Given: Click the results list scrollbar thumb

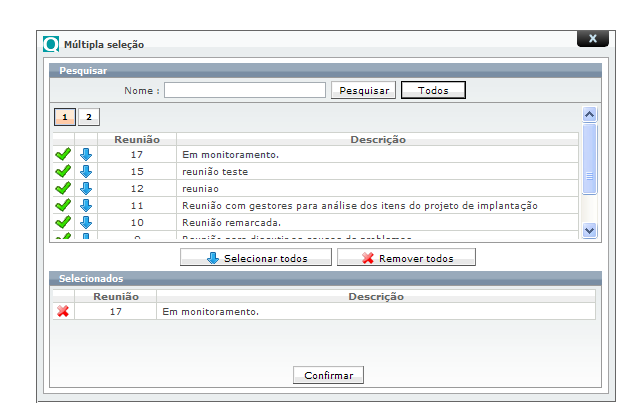Looking at the screenshot, I should click(x=590, y=159).
